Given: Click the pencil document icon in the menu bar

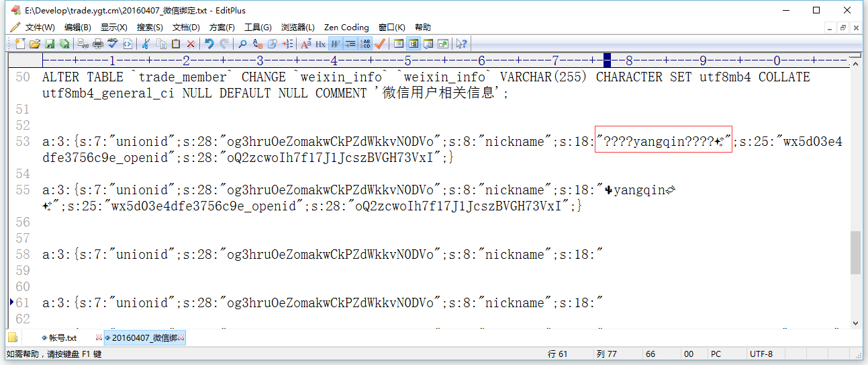Looking at the screenshot, I should [15, 28].
